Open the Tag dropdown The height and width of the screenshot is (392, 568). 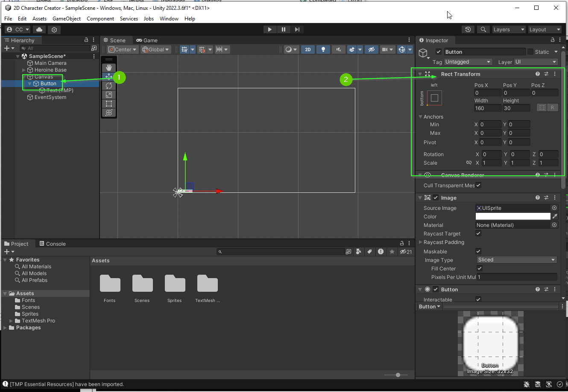(468, 62)
